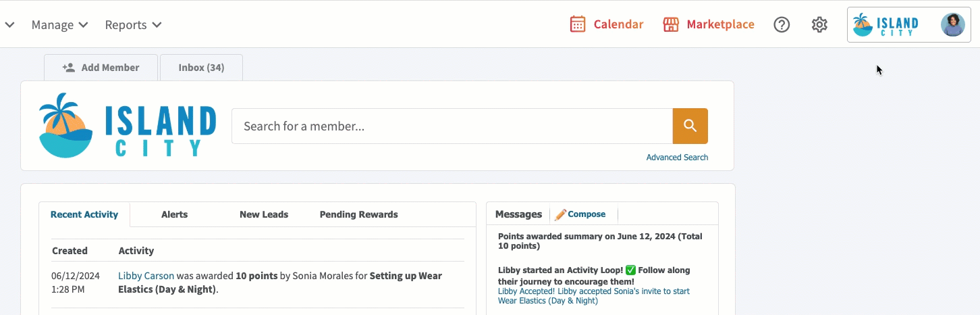The image size is (980, 315).
Task: Open the Calendar icon in header
Action: pyautogui.click(x=578, y=25)
